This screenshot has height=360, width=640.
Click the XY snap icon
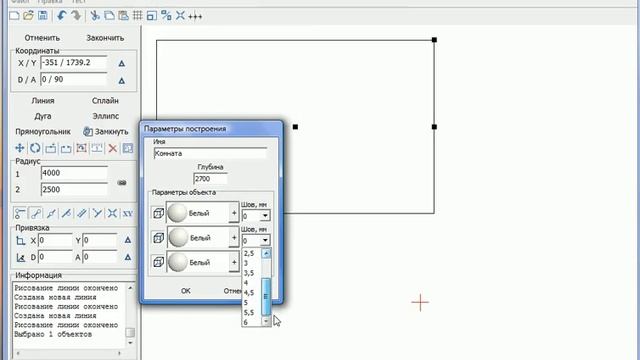tap(128, 213)
